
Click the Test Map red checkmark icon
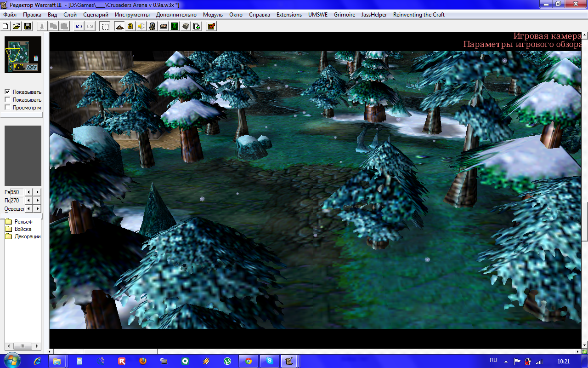coord(211,26)
